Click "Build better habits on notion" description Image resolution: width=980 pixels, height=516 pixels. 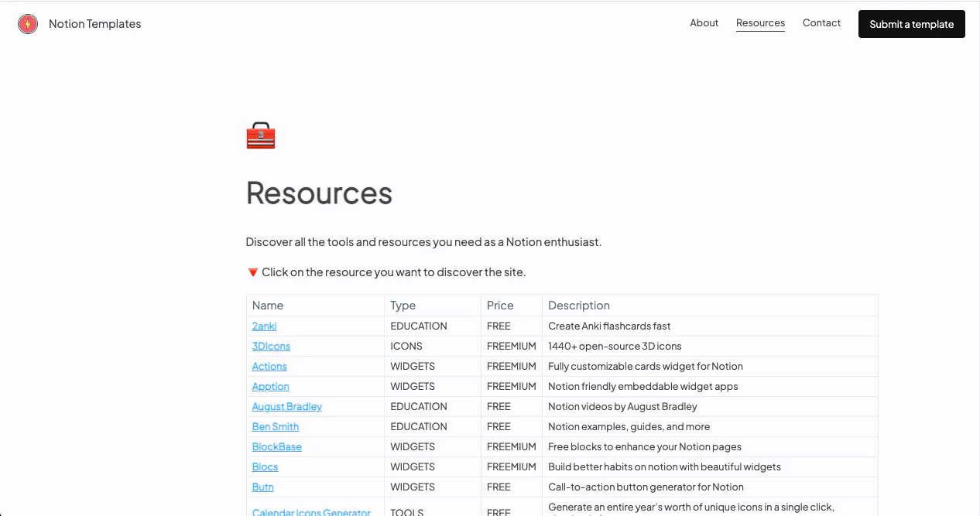coord(664,466)
